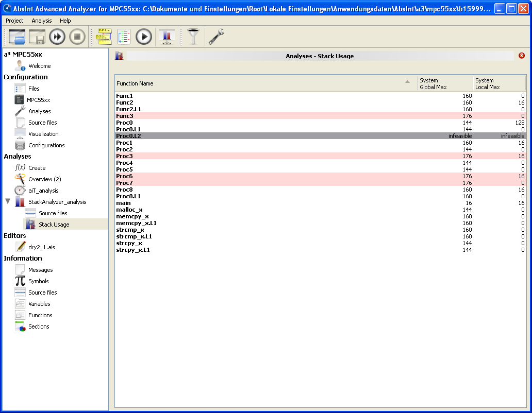Open the Help menu
This screenshot has height=413, width=532.
click(65, 21)
